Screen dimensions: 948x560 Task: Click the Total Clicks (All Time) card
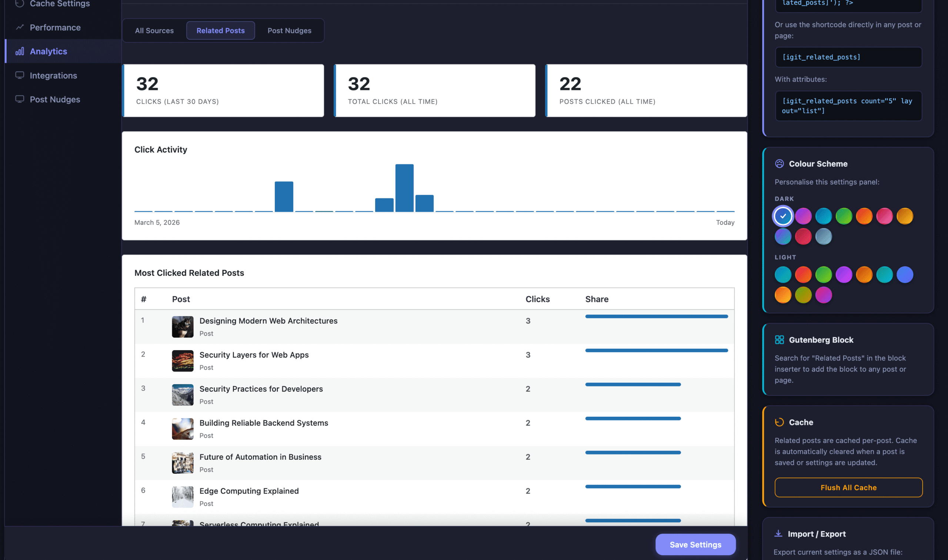coord(434,91)
